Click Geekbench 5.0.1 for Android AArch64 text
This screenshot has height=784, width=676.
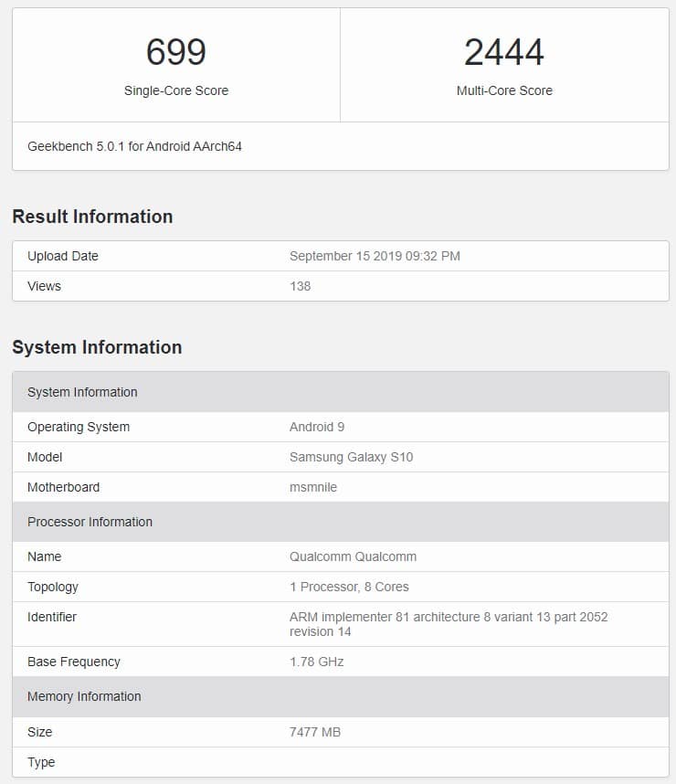(x=134, y=146)
